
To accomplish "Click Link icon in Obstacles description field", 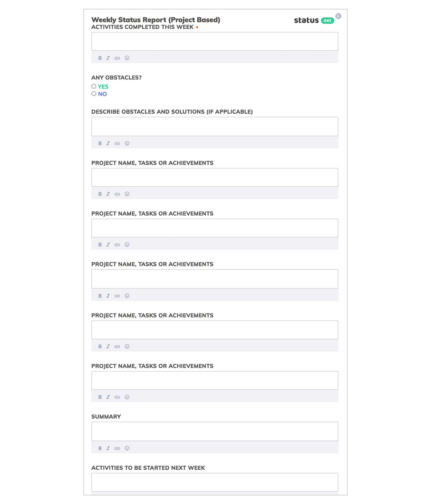I will (118, 143).
